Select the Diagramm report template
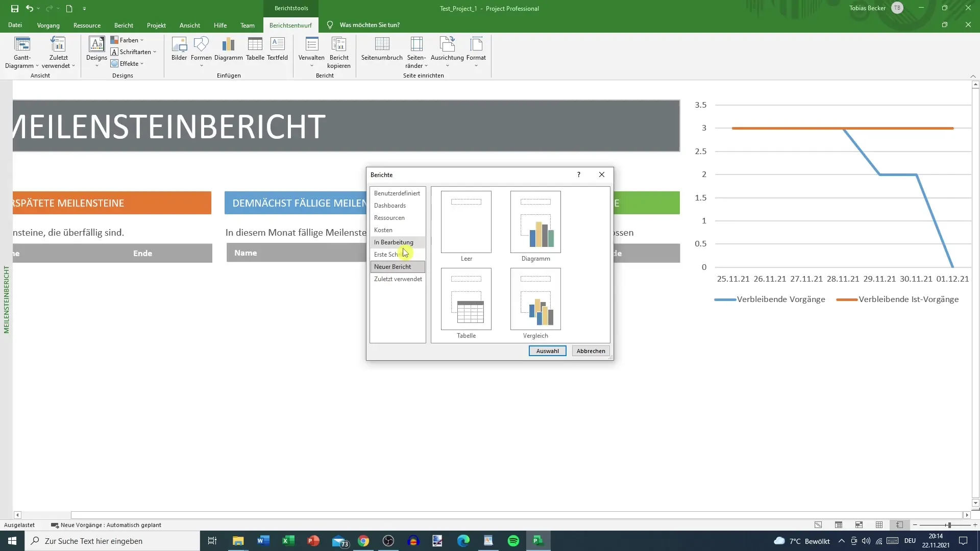980x551 pixels. coord(535,226)
